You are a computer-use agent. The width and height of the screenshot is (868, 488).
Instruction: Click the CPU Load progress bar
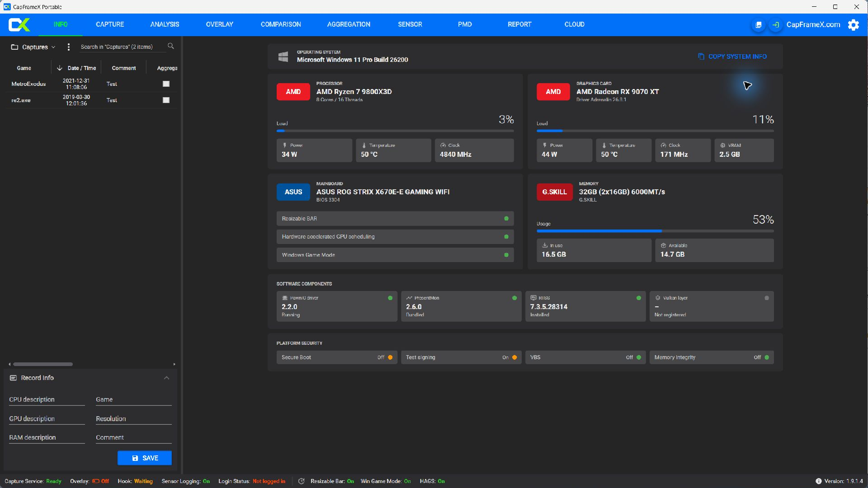point(395,131)
